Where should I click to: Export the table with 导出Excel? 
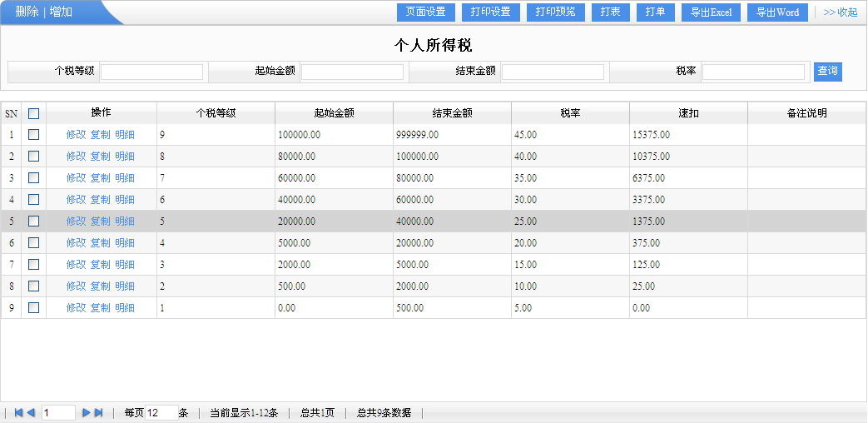[x=711, y=12]
